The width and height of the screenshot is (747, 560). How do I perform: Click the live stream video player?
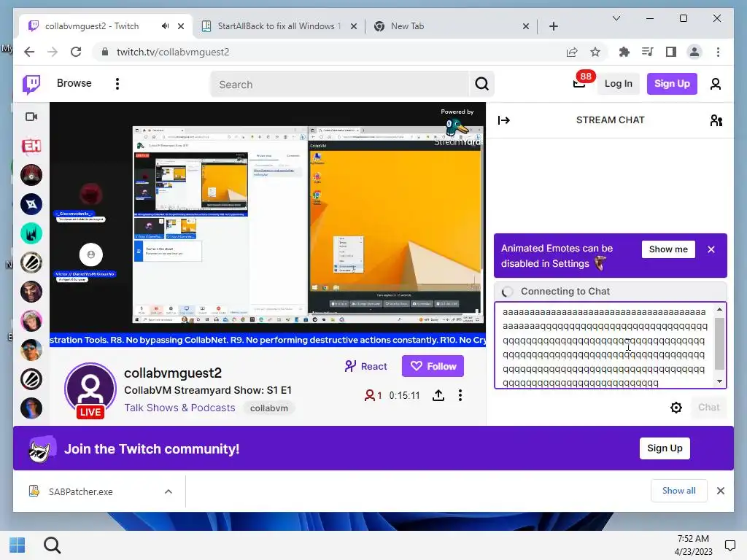tap(268, 225)
